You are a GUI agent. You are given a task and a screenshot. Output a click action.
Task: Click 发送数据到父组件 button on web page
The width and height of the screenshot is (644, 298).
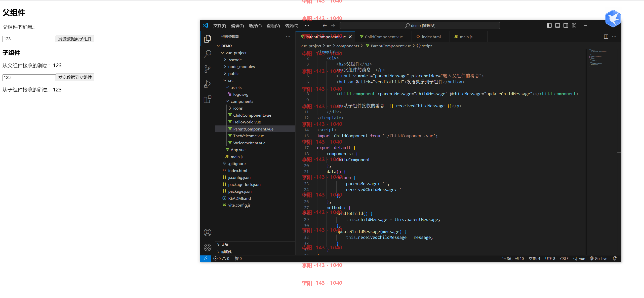click(75, 77)
